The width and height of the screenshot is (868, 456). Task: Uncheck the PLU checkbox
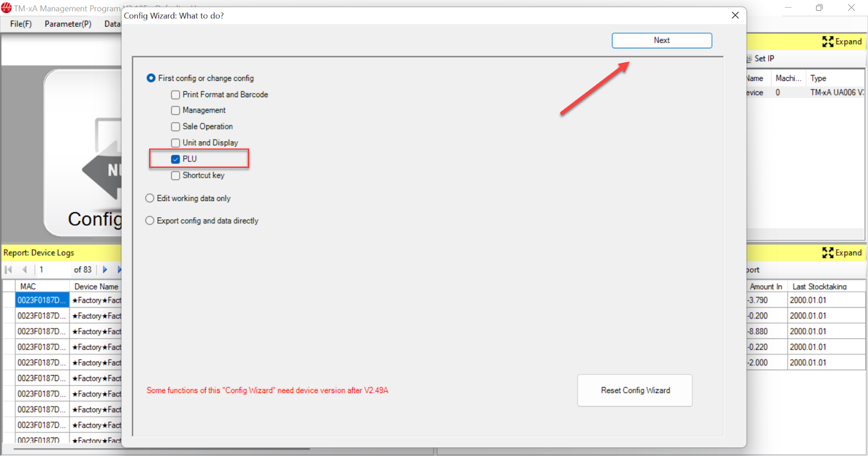pos(175,159)
